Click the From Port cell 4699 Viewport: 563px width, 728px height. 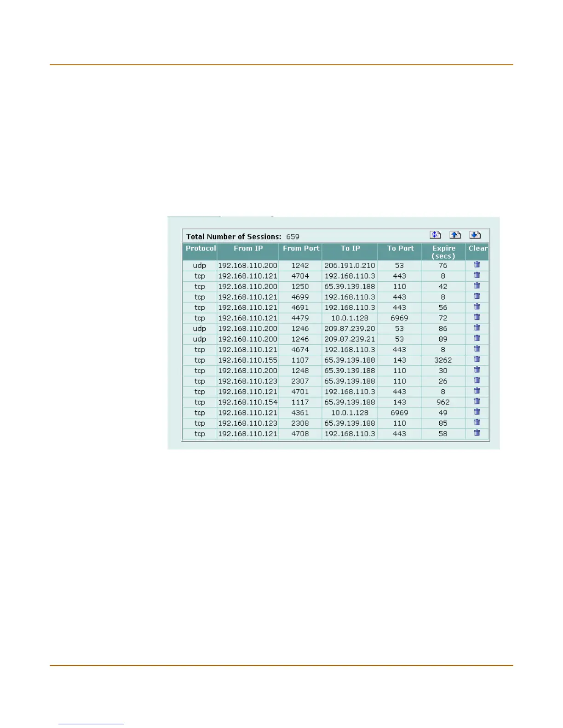300,297
